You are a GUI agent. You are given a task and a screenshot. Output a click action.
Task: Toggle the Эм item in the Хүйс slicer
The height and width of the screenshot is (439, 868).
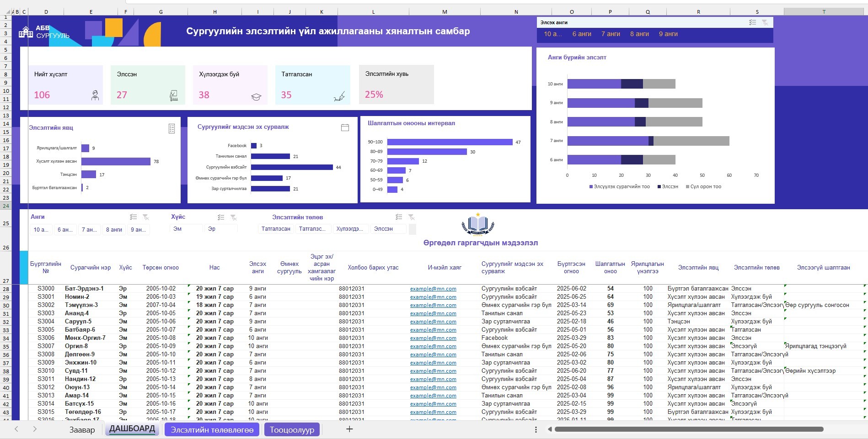coord(186,229)
